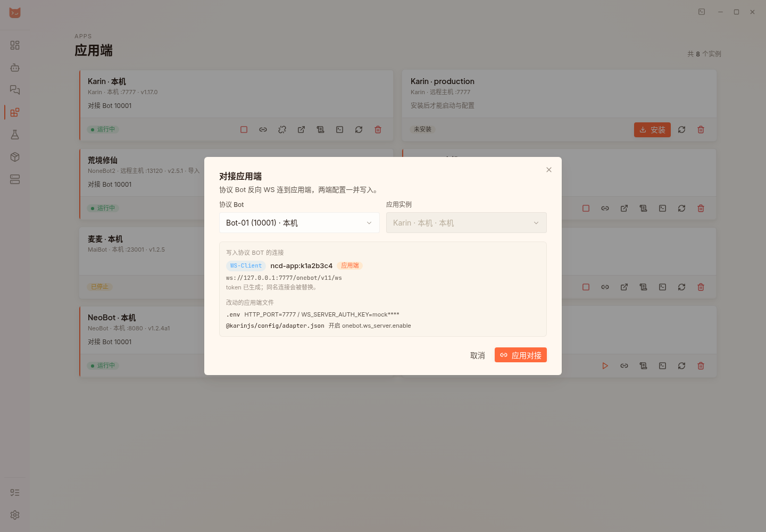Delete the Karin · 本机 instance
Image resolution: width=766 pixels, height=532 pixels.
pos(378,130)
